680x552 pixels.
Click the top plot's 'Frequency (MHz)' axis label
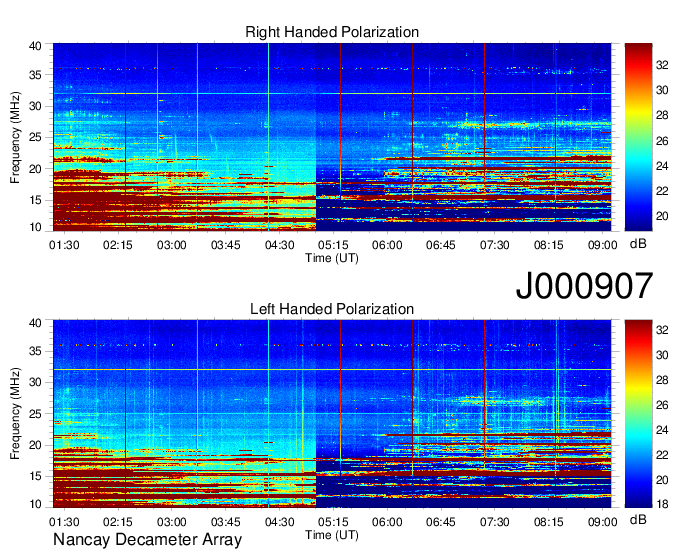tap(15, 137)
